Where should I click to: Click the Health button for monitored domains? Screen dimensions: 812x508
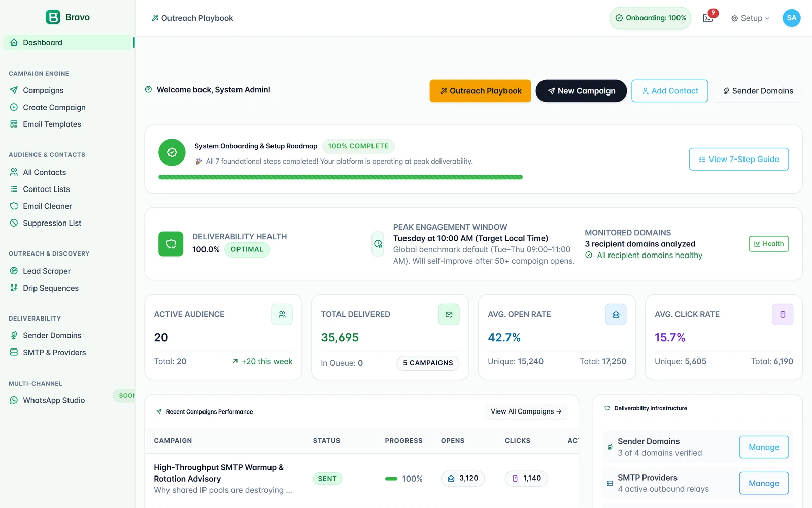coord(769,244)
